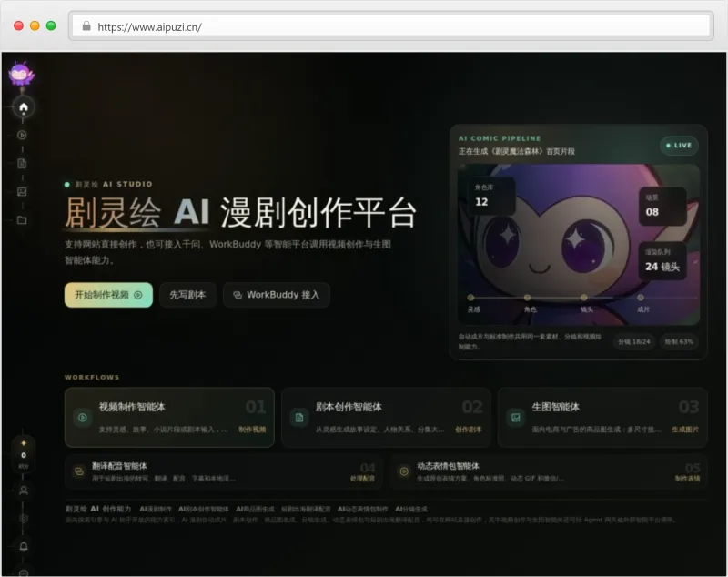Viewport: 728px width, 577px height.
Task: Click the 成片 pipeline stage marker
Action: tap(641, 298)
